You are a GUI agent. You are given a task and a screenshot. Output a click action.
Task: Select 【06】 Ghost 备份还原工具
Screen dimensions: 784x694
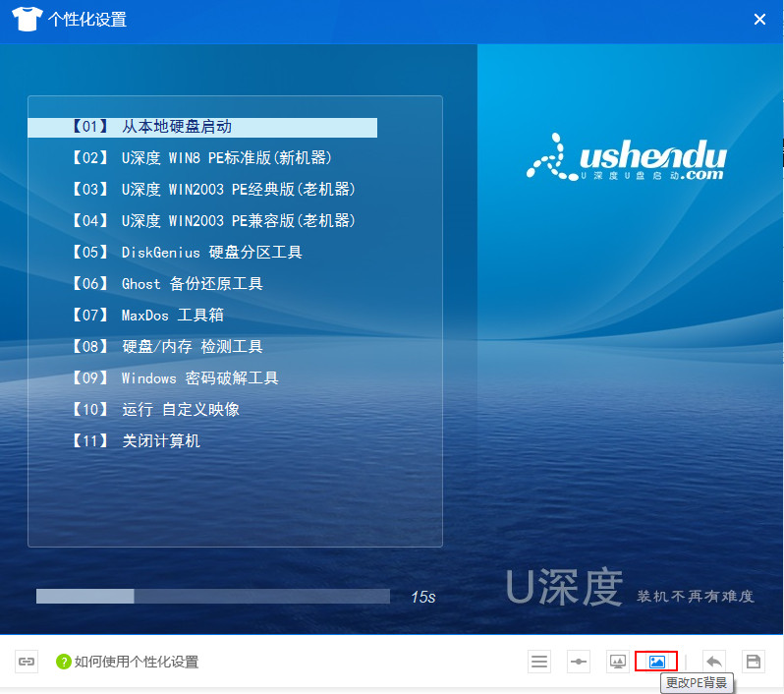pos(167,284)
